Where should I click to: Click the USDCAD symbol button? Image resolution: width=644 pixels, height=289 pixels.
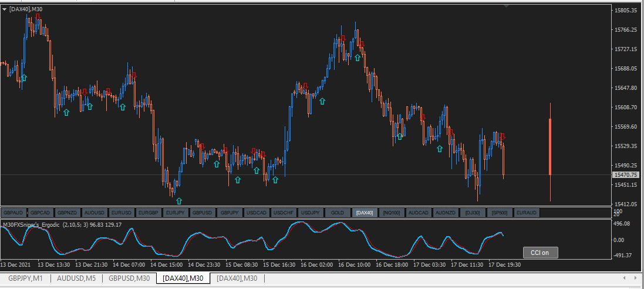[257, 213]
